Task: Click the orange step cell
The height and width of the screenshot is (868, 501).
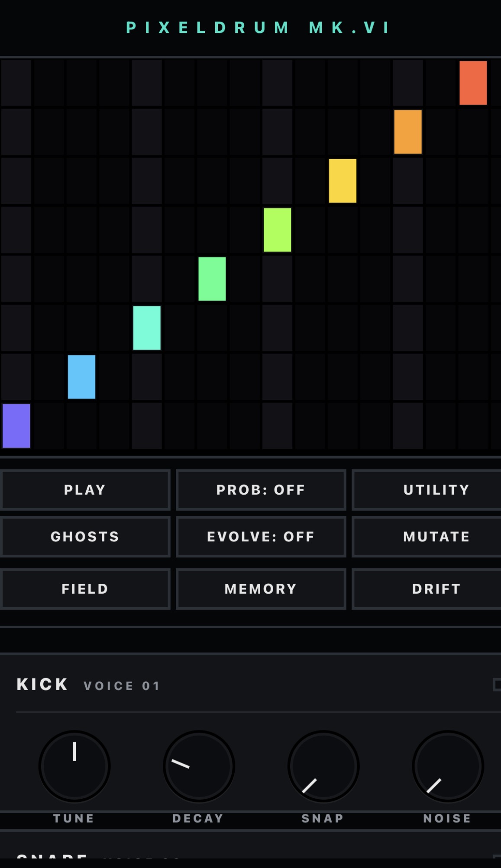Action: click(408, 132)
